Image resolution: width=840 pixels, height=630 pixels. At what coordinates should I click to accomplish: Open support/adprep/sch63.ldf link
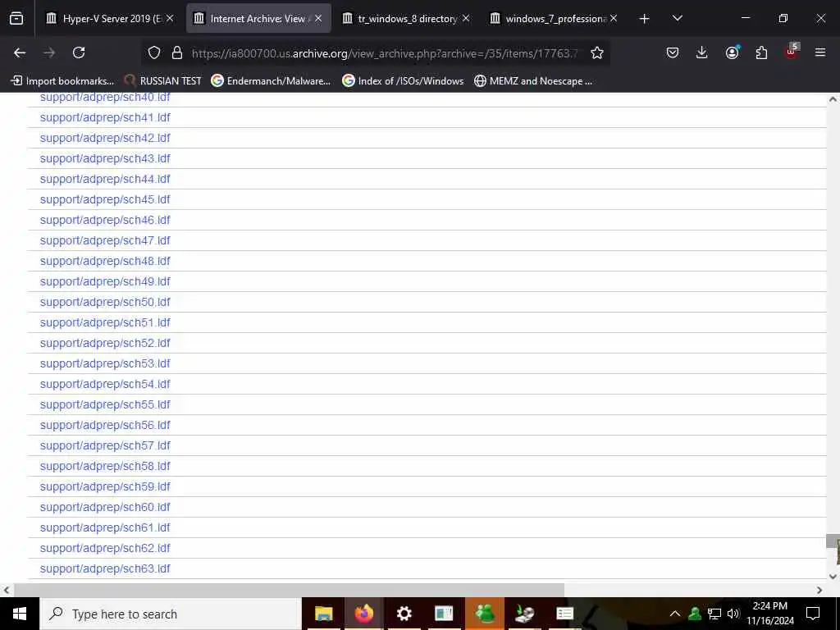pyautogui.click(x=105, y=568)
